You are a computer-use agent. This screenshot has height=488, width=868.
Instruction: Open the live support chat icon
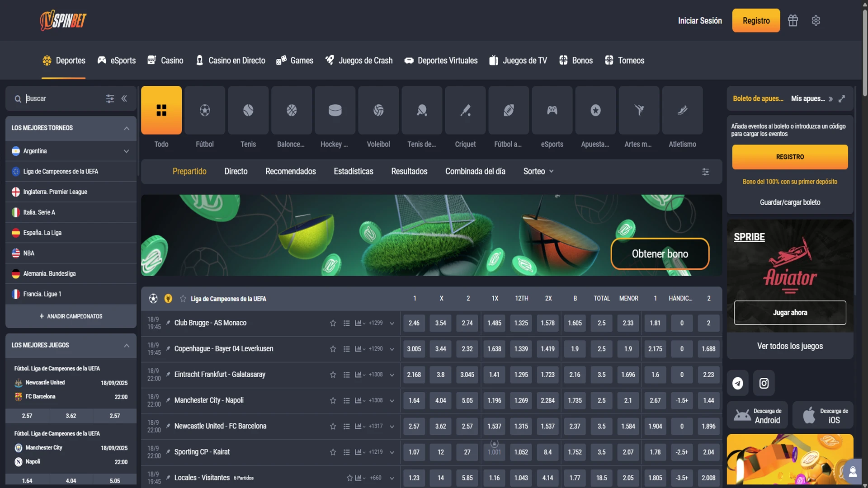click(x=853, y=472)
